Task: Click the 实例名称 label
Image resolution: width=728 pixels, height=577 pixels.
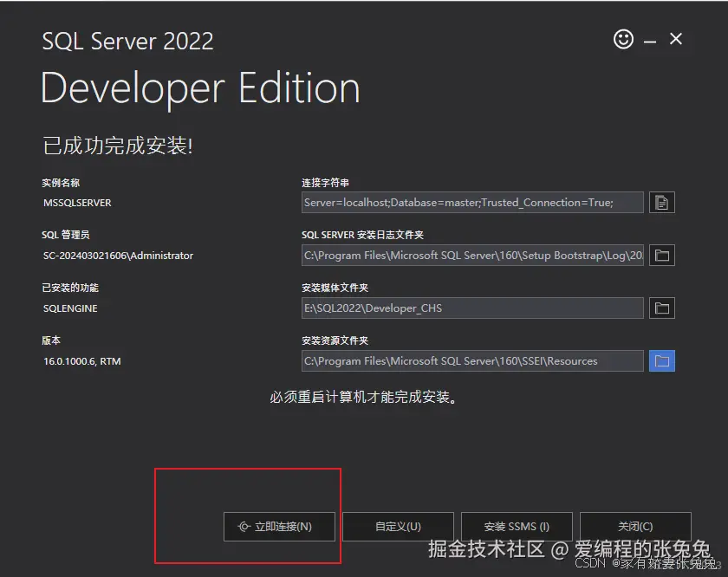Action: (x=61, y=183)
